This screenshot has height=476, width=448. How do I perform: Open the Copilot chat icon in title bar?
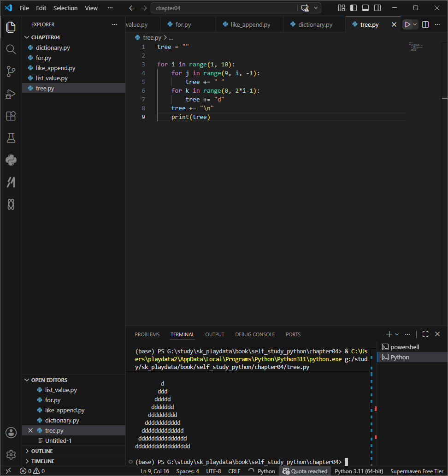(x=305, y=8)
